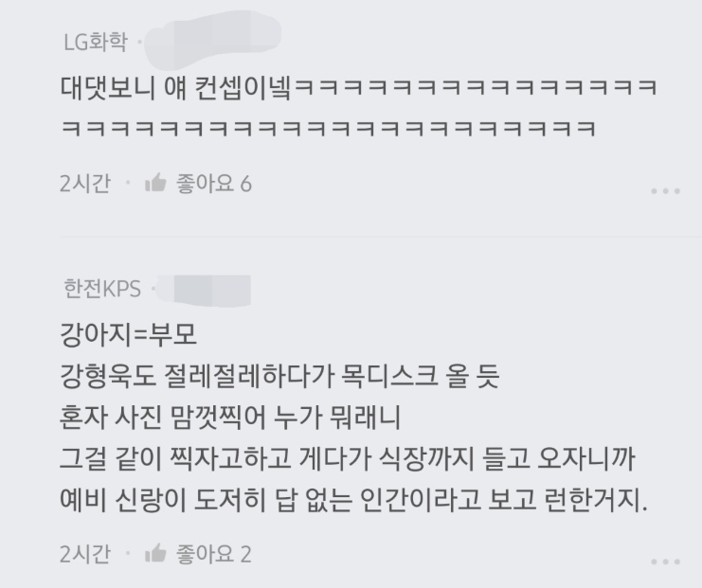Like the 한전KPS comment with thumbs-up icon
This screenshot has height=588, width=702.
coord(155,554)
